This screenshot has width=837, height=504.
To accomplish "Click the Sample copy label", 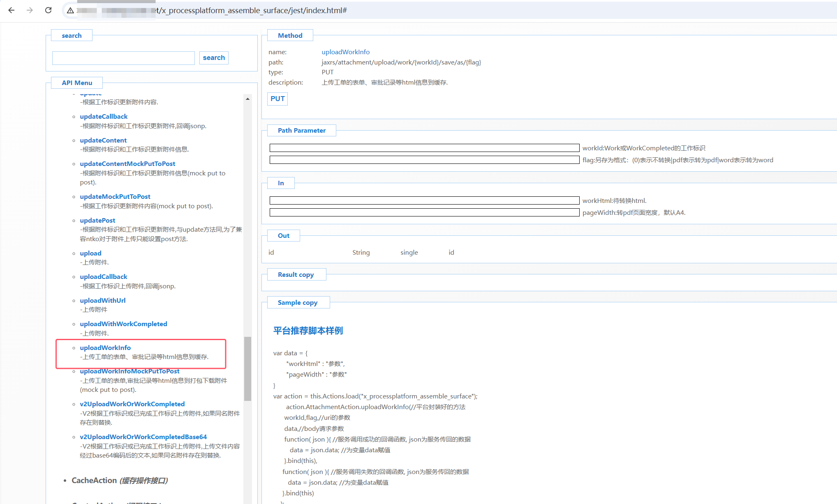I will pos(298,303).
